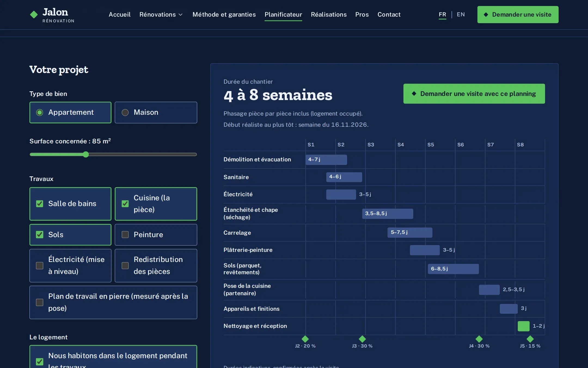Click 'semaine du 16.11.2026' start text

333,125
